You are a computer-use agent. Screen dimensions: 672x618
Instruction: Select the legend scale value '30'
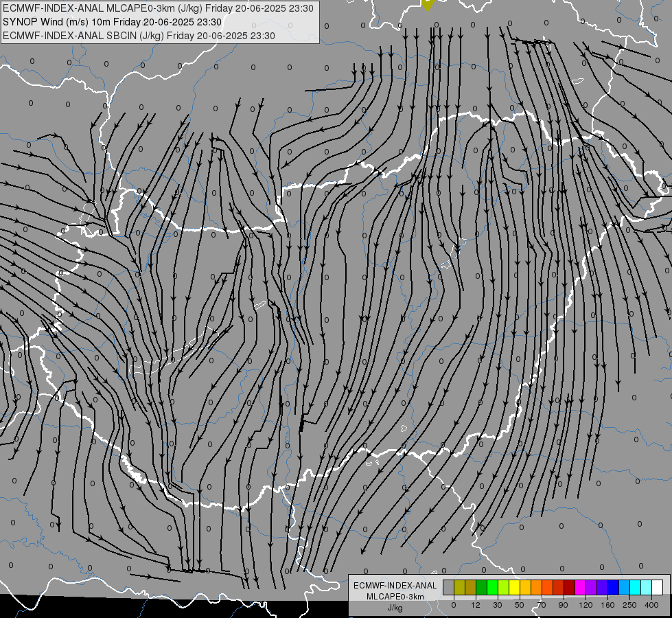point(498,605)
